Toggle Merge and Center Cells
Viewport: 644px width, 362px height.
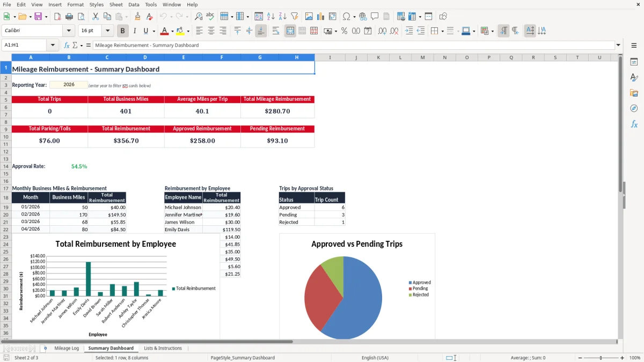290,31
